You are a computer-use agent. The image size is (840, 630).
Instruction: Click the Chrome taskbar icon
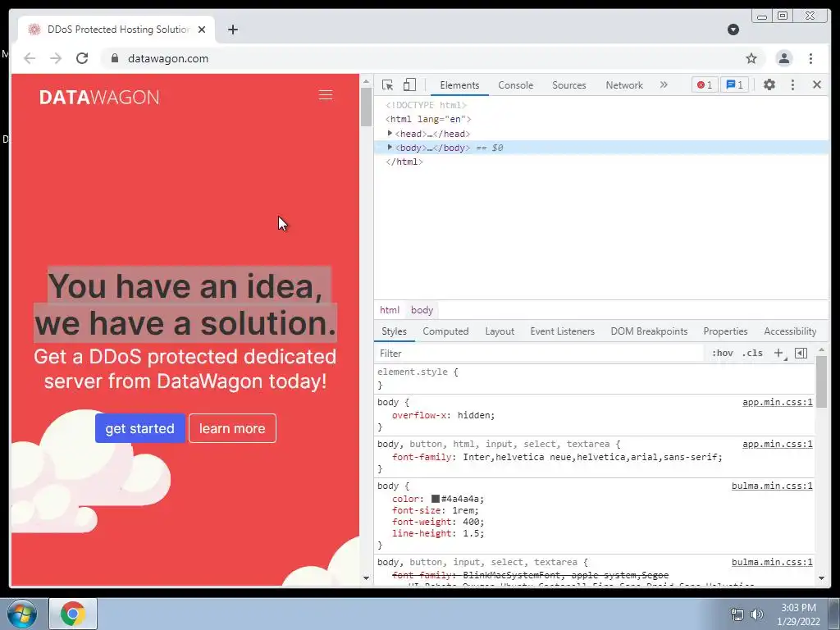click(73, 614)
